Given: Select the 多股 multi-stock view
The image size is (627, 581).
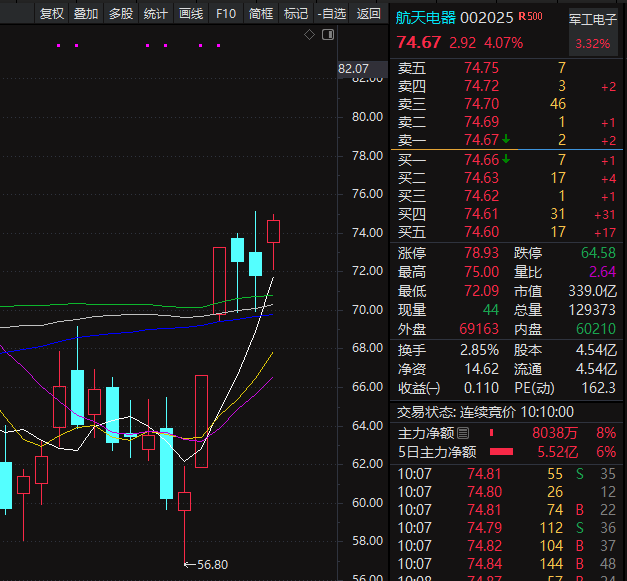Looking at the screenshot, I should (x=121, y=14).
